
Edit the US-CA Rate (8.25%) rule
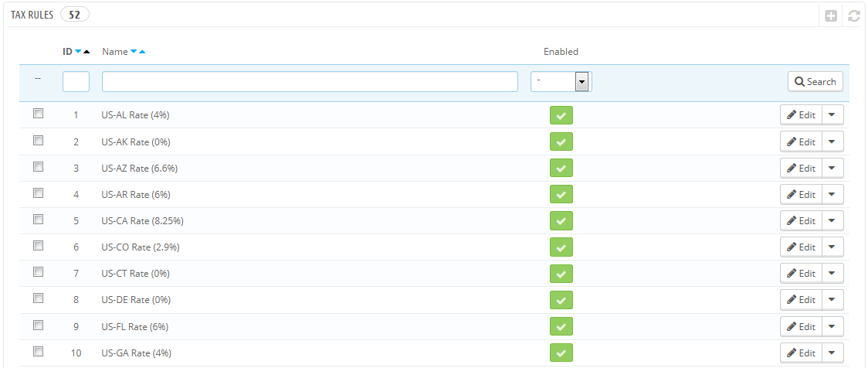tap(801, 220)
